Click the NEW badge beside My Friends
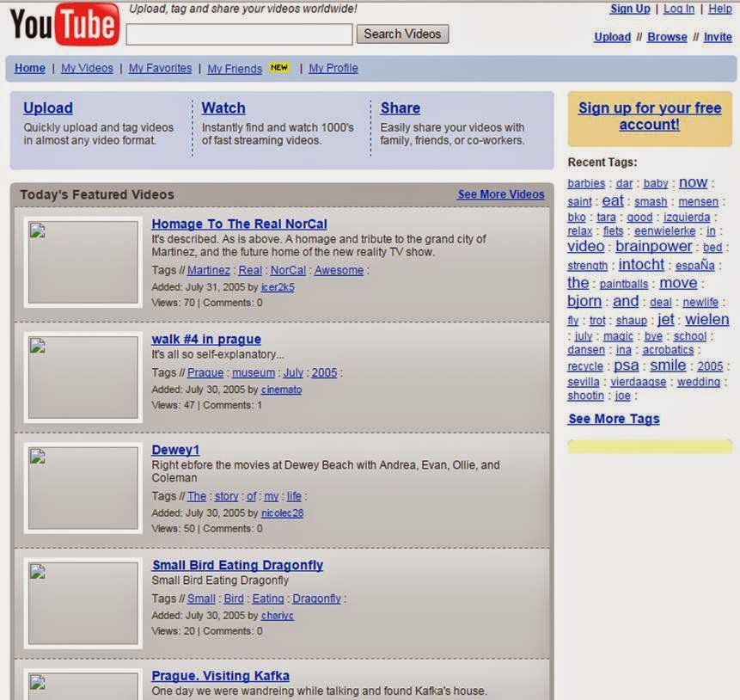 pyautogui.click(x=278, y=65)
